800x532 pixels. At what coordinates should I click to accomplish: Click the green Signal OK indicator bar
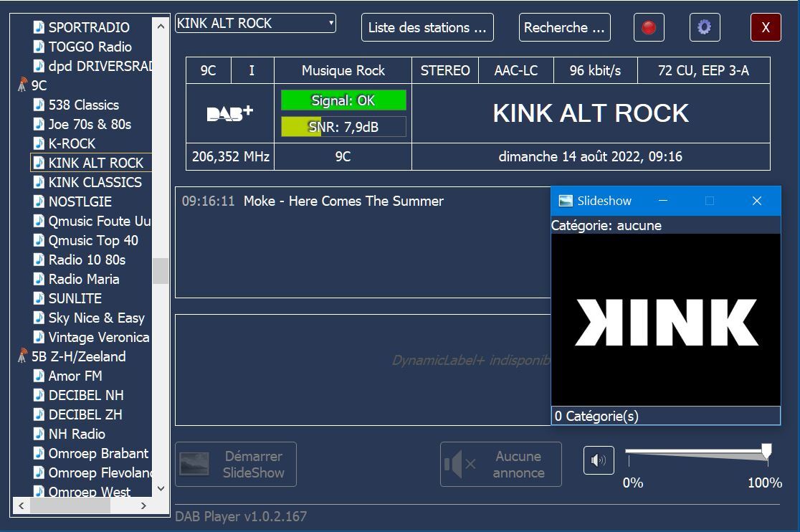(x=343, y=100)
